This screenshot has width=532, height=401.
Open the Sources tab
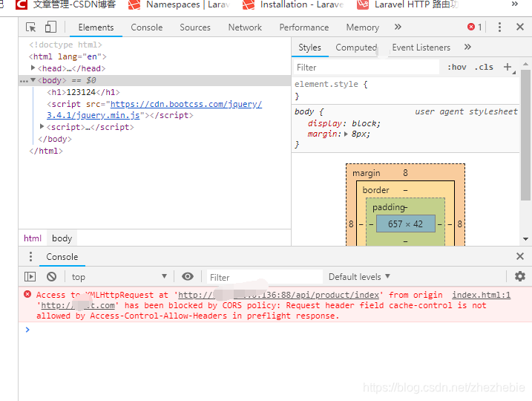pos(195,27)
